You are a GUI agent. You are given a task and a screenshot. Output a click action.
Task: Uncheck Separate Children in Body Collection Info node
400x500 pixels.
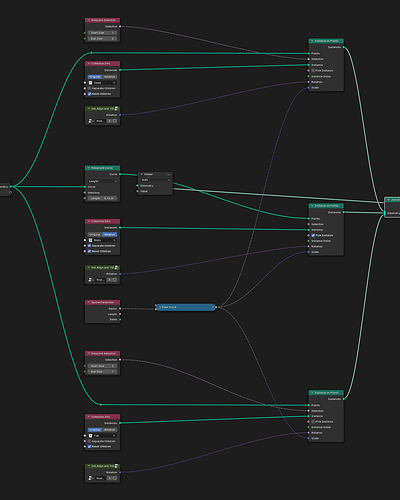click(89, 246)
